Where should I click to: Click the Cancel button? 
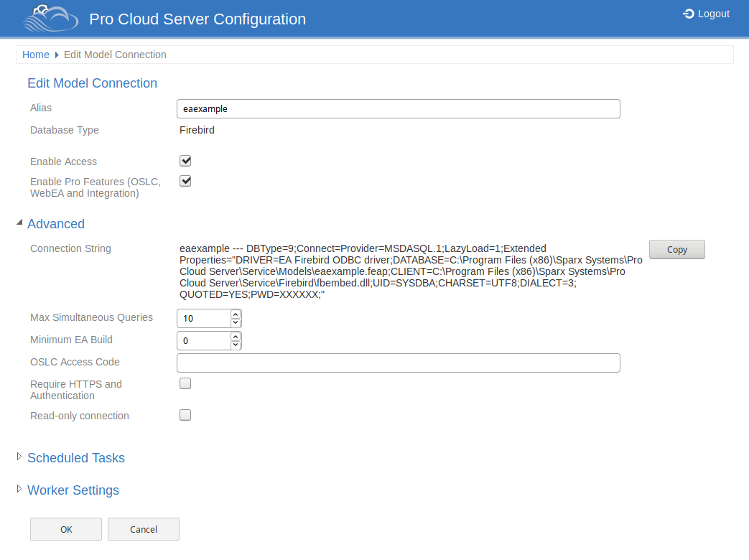pos(144,529)
